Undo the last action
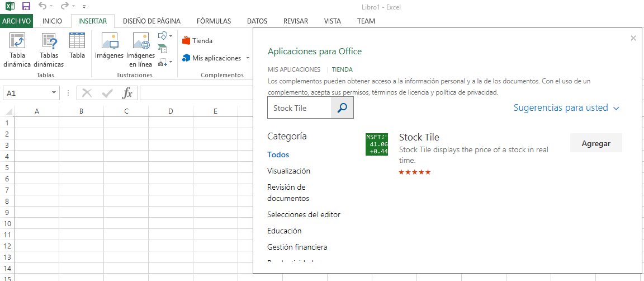Screen dimensions: 644x281 pos(42,6)
